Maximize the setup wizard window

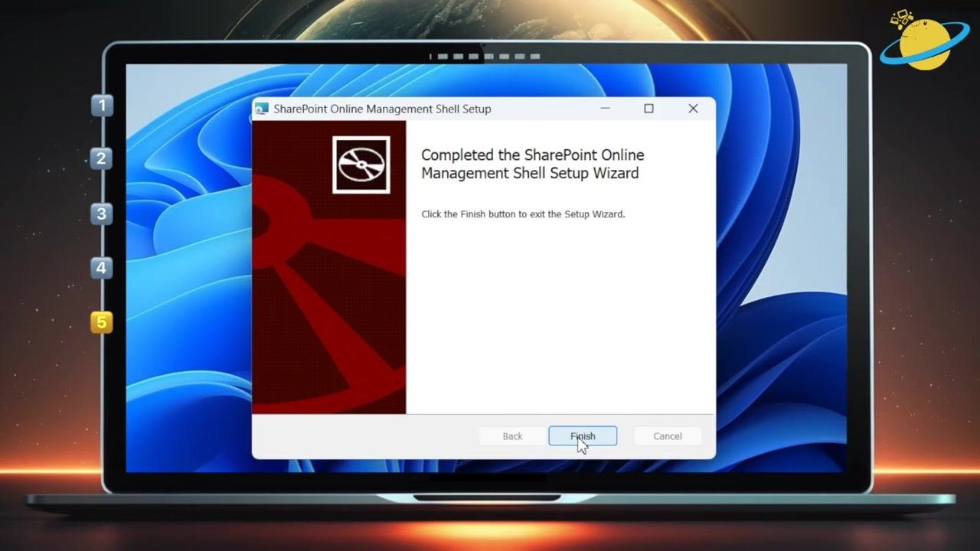[648, 109]
